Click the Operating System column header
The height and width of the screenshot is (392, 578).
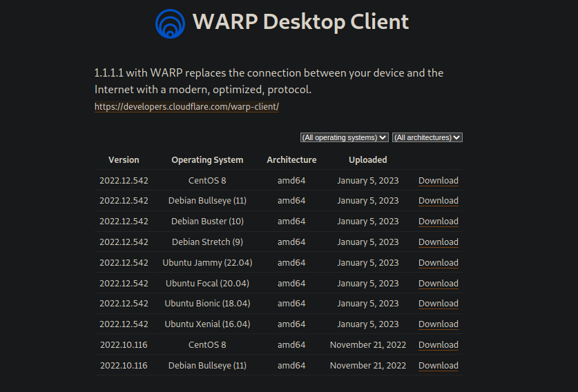pyautogui.click(x=207, y=160)
